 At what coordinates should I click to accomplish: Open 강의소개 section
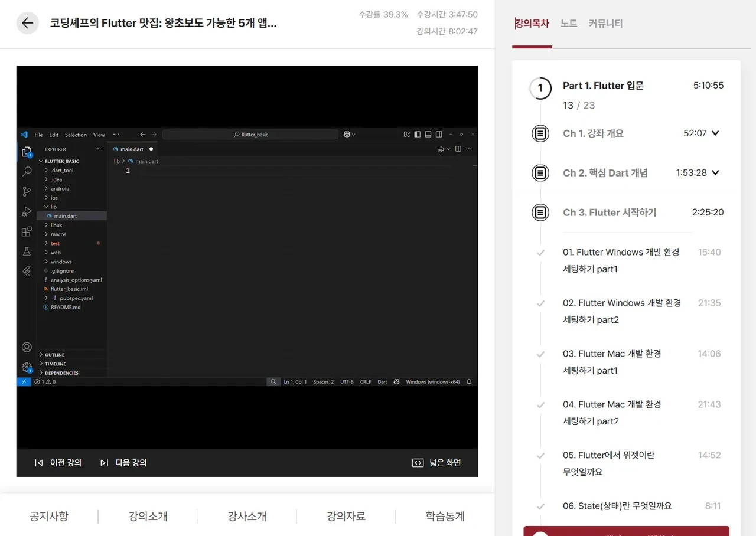click(x=148, y=516)
